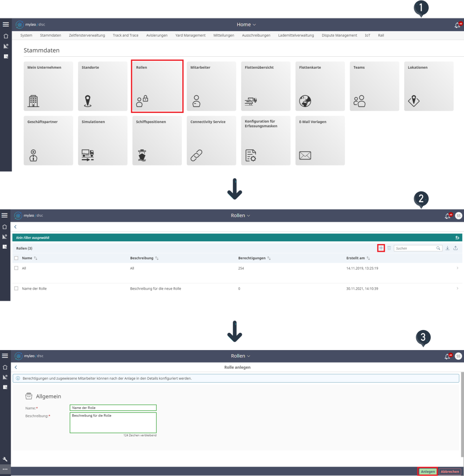Open the Rollen dropdown on the Rollen list screen
The width and height of the screenshot is (464, 476).
240,216
